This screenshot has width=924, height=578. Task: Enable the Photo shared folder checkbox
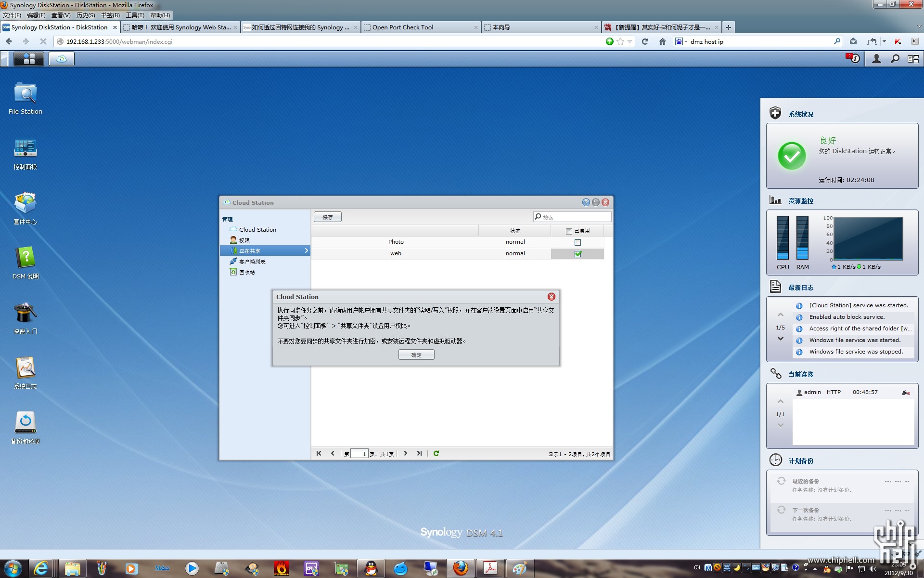click(577, 242)
